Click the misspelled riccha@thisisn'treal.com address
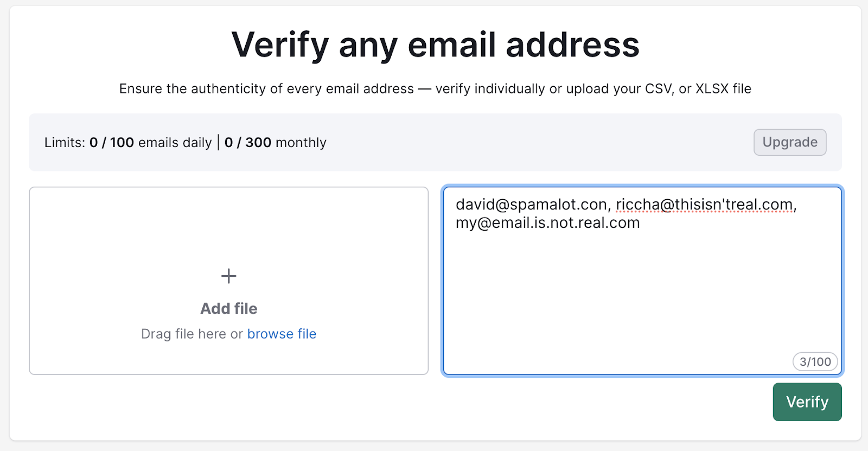This screenshot has height=451, width=868. tap(704, 205)
